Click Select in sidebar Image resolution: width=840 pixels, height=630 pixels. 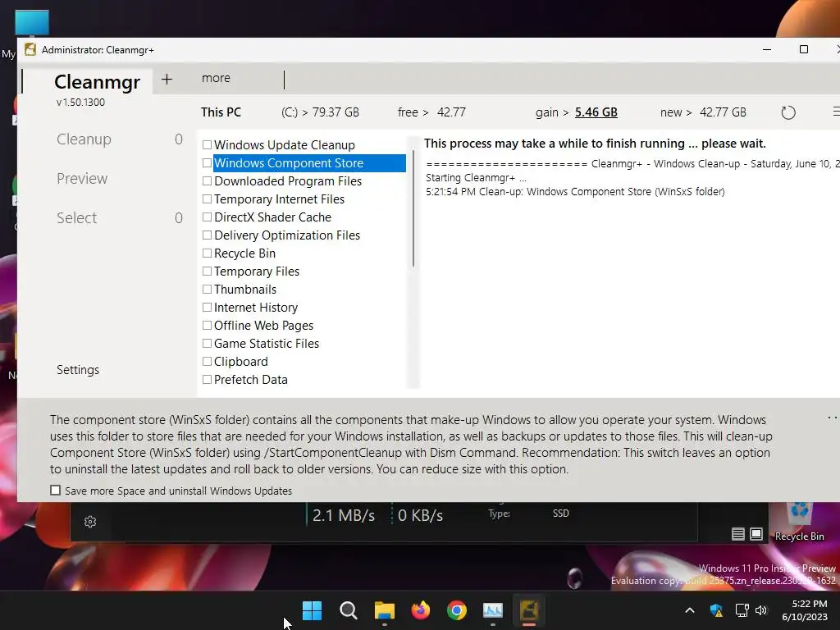[x=76, y=218]
